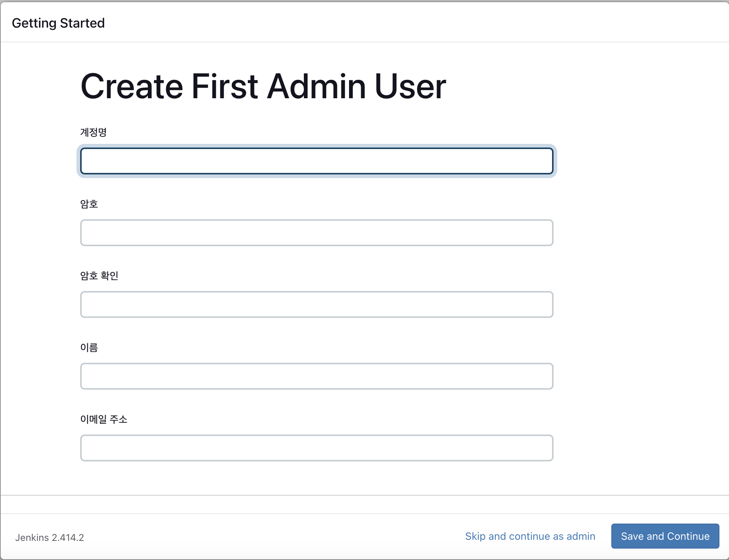Viewport: 729px width, 560px height.
Task: Click the 2.414.2 version number
Action: coord(68,538)
